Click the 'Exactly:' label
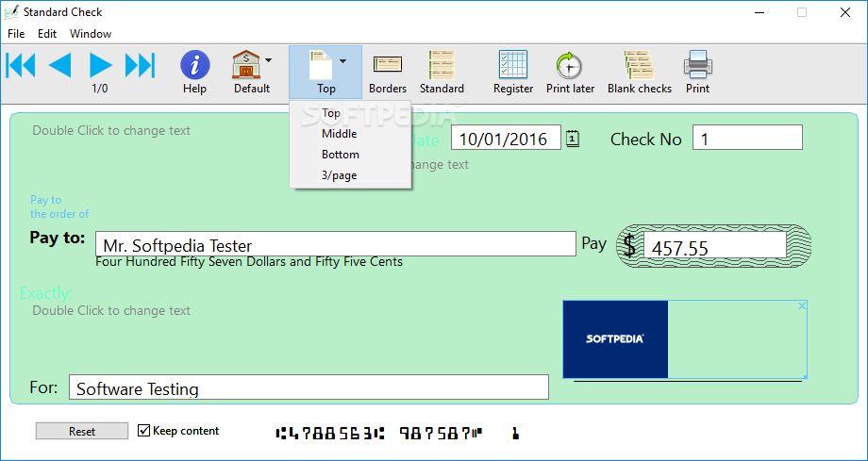Screen dimensions: 868x461 point(46,293)
